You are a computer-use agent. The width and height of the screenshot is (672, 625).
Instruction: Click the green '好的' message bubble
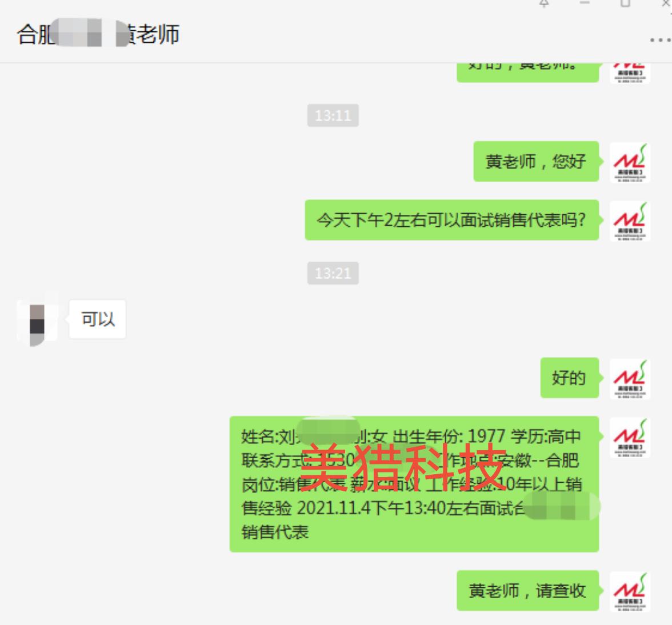(570, 378)
